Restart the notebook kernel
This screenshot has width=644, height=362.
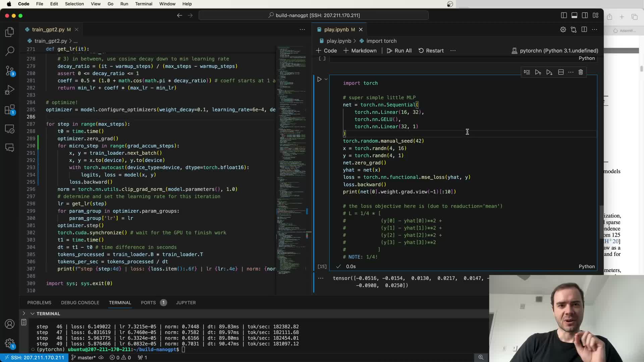point(431,51)
